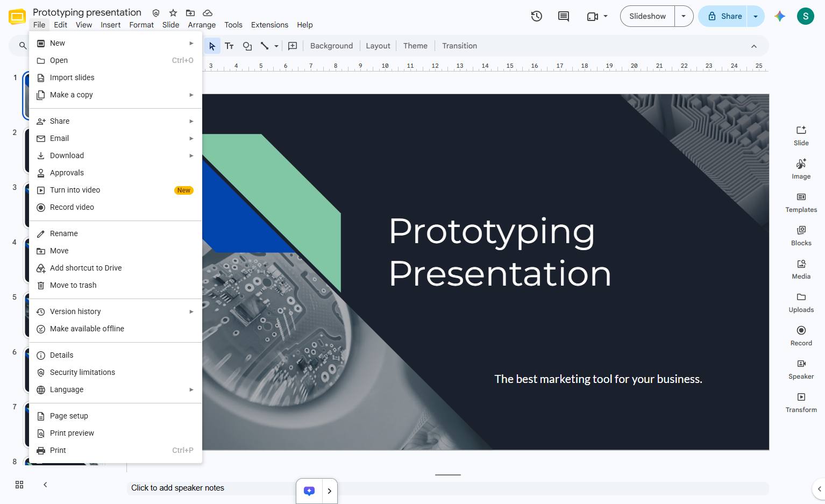Select Page setup in File menu
825x504 pixels.
pos(116,416)
